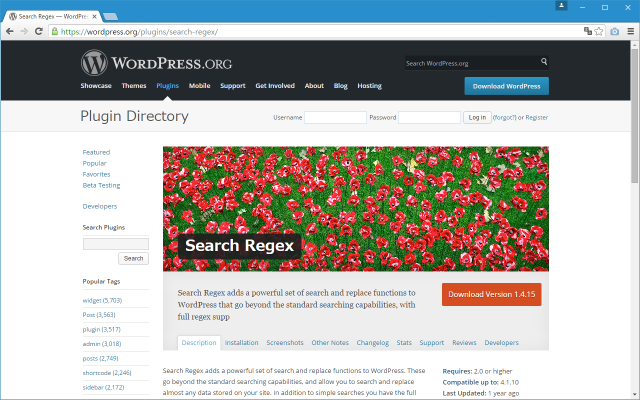The height and width of the screenshot is (400, 640).
Task: Reload the page with the refresh icon
Action: [39, 31]
